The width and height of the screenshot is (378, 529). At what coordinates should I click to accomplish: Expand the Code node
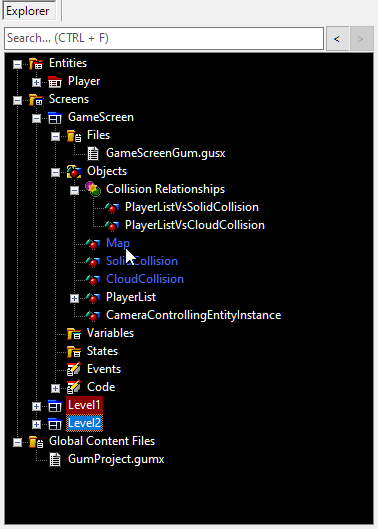click(x=55, y=388)
